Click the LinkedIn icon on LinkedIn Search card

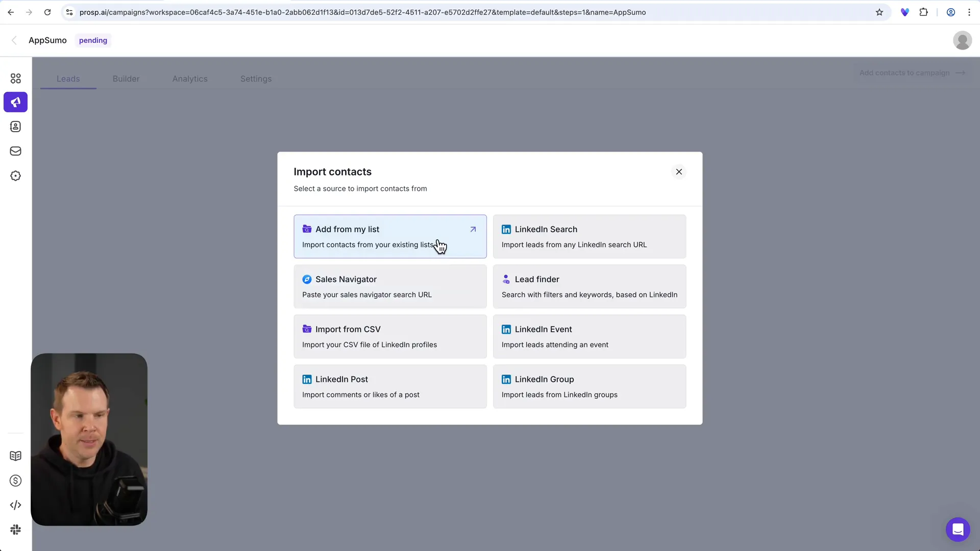point(506,230)
